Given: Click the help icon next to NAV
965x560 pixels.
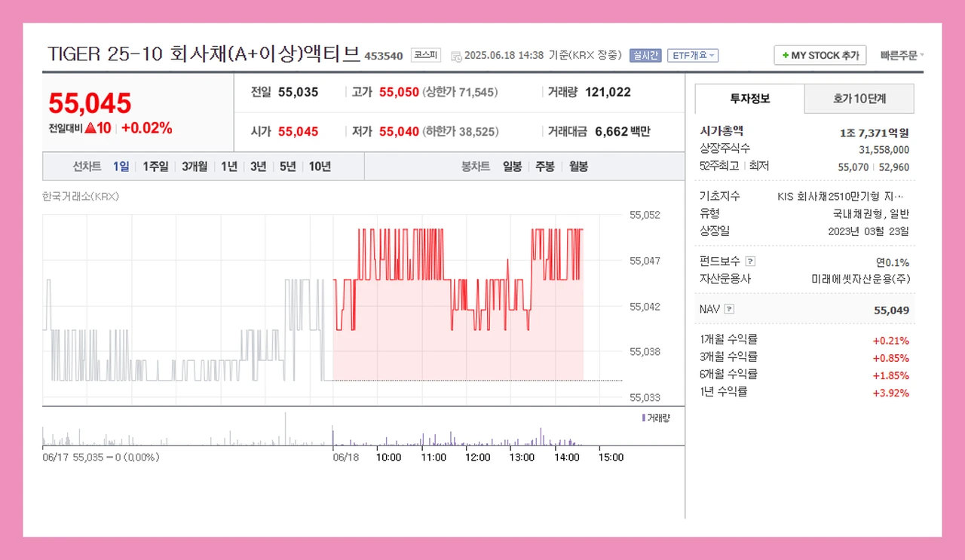Looking at the screenshot, I should pyautogui.click(x=729, y=309).
